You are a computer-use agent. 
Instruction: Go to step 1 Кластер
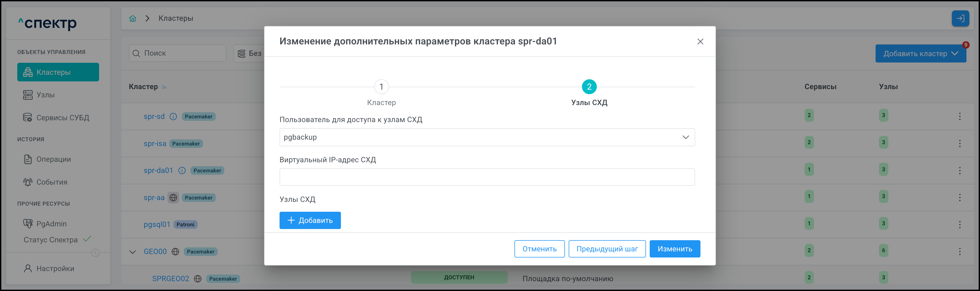point(381,87)
